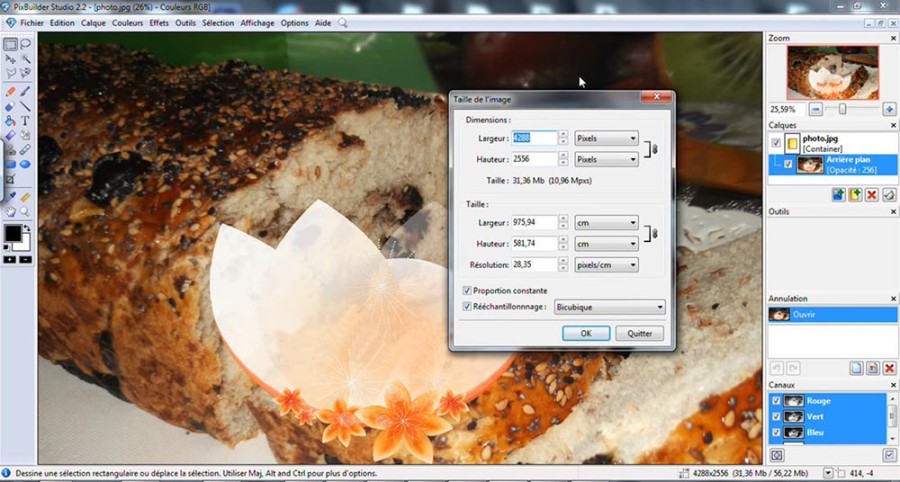Click Résolution spinner arrows
900x482 pixels.
tap(564, 265)
